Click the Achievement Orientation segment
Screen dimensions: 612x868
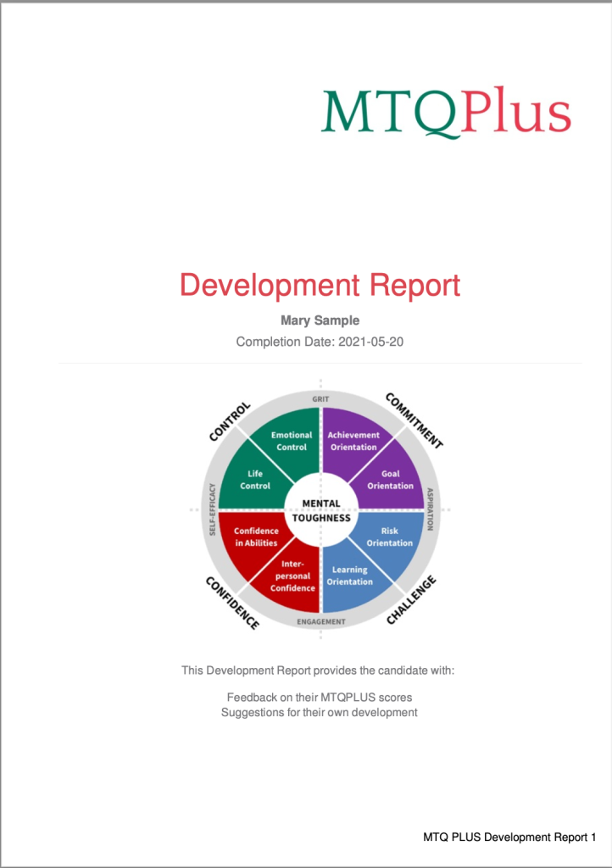pyautogui.click(x=353, y=441)
